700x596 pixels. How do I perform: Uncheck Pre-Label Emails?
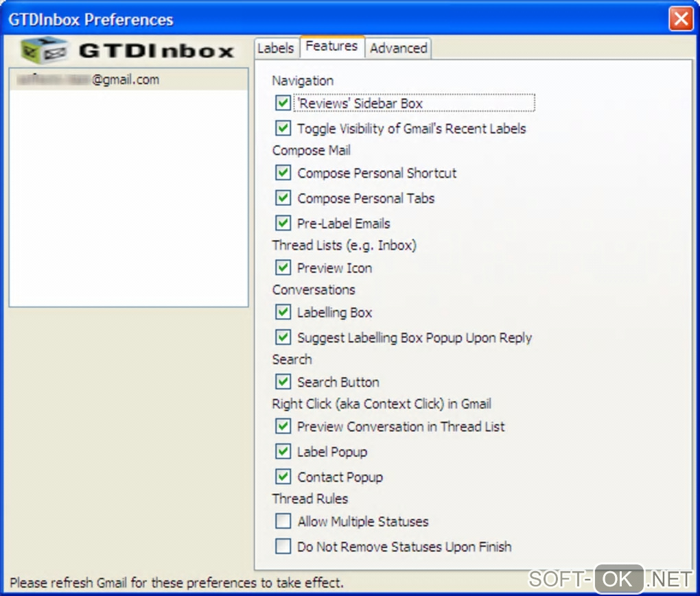coord(283,223)
